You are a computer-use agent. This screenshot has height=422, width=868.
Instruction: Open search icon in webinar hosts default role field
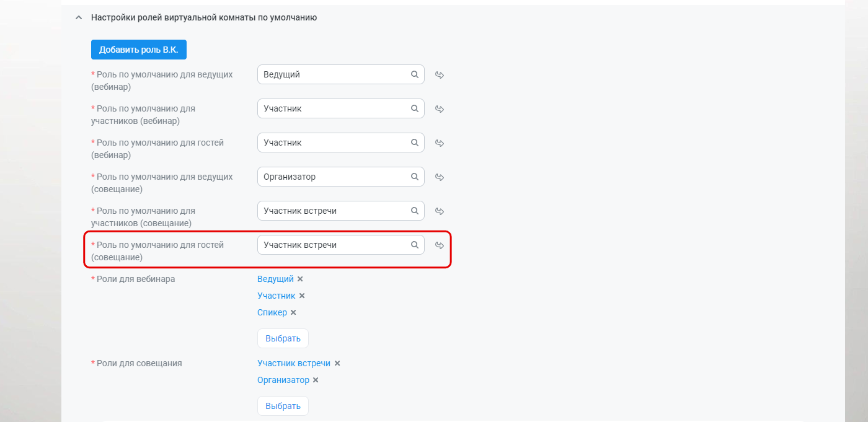415,74
